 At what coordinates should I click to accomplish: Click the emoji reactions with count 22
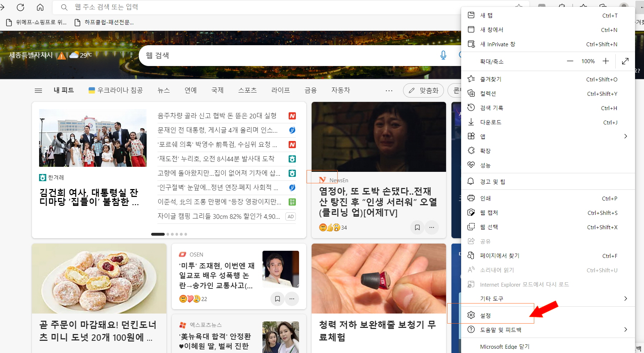pyautogui.click(x=193, y=299)
